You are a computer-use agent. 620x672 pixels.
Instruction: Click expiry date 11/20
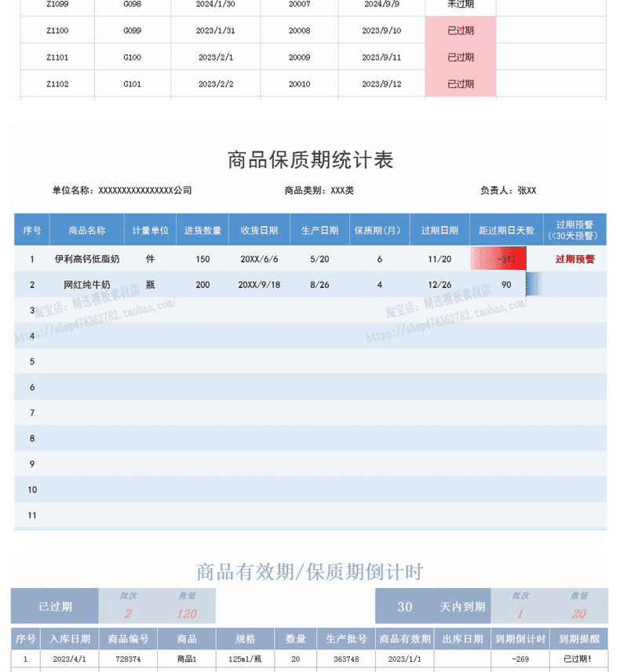tap(439, 259)
